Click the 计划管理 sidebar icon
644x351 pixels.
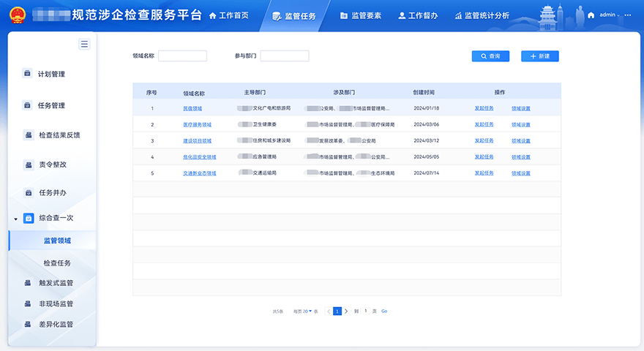pos(27,73)
